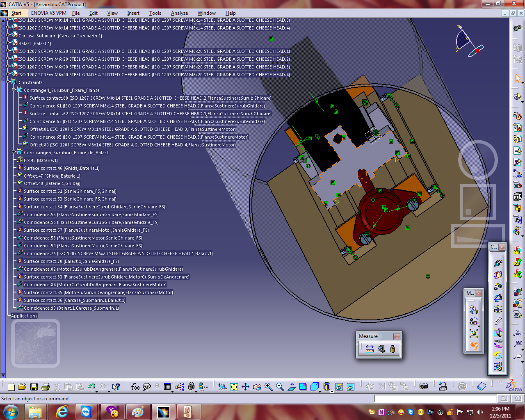Open TeamViewer from taskbar
This screenshot has width=525, height=420.
pos(86,411)
